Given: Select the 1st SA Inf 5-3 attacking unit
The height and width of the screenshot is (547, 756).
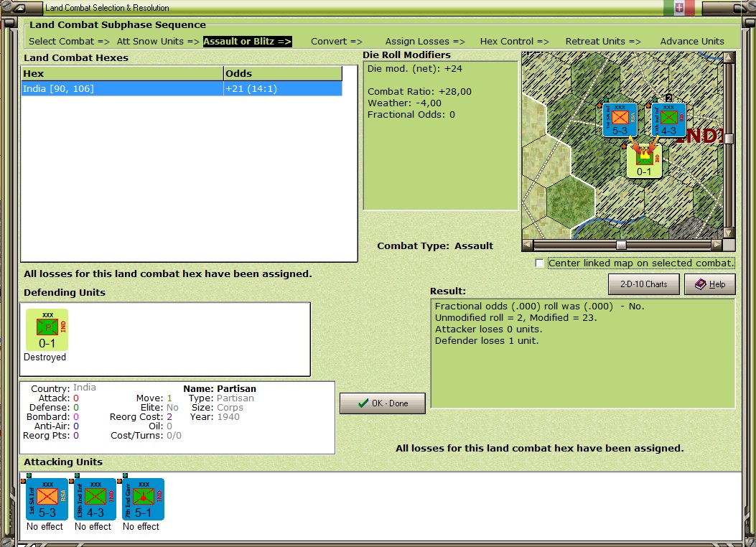Looking at the screenshot, I should point(47,499).
